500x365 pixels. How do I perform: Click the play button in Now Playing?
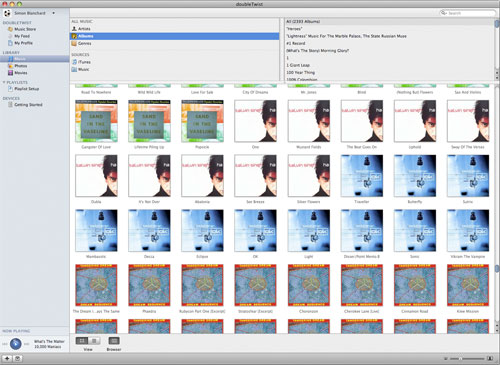(15, 344)
